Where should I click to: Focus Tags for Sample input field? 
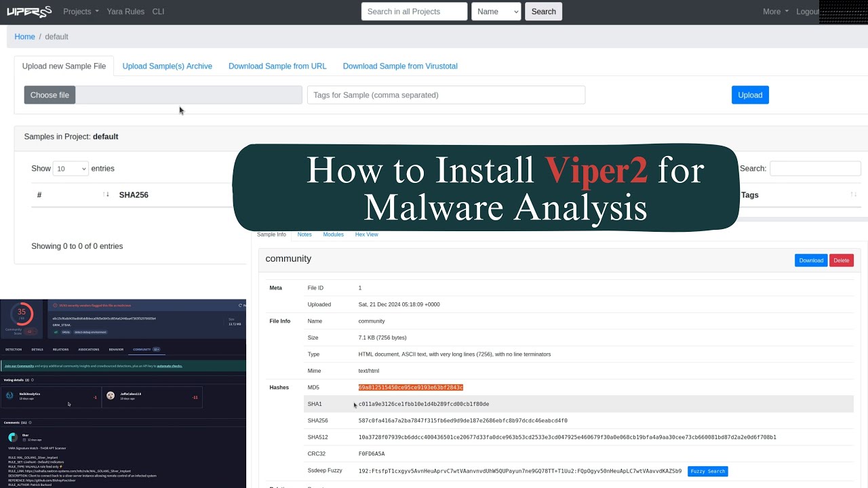446,95
